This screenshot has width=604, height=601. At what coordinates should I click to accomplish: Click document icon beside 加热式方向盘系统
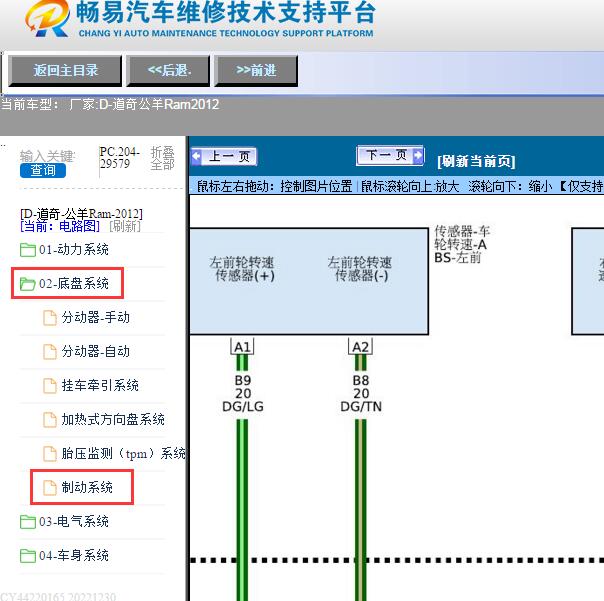click(50, 420)
